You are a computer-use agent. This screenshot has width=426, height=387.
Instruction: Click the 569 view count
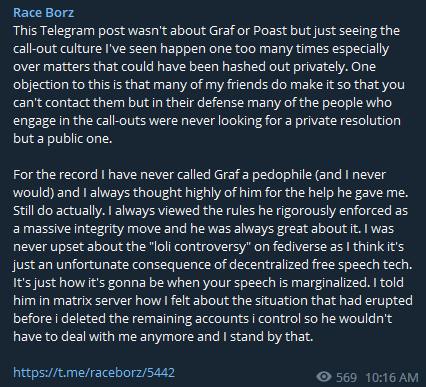point(346,377)
